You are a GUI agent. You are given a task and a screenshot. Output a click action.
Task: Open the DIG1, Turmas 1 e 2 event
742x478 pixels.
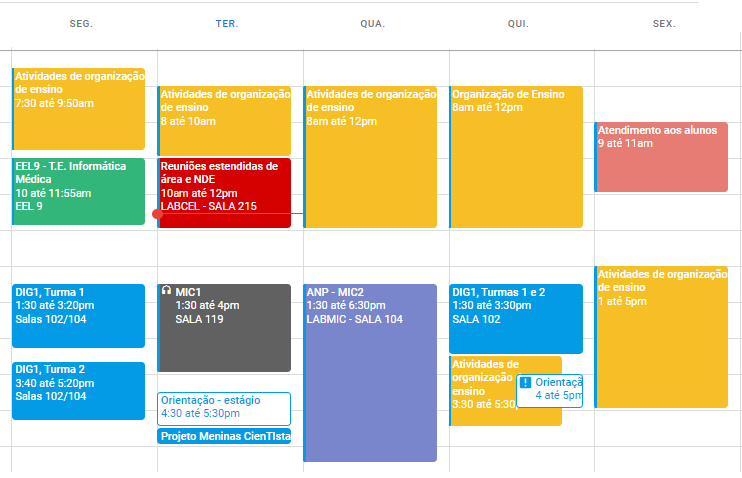tap(516, 318)
